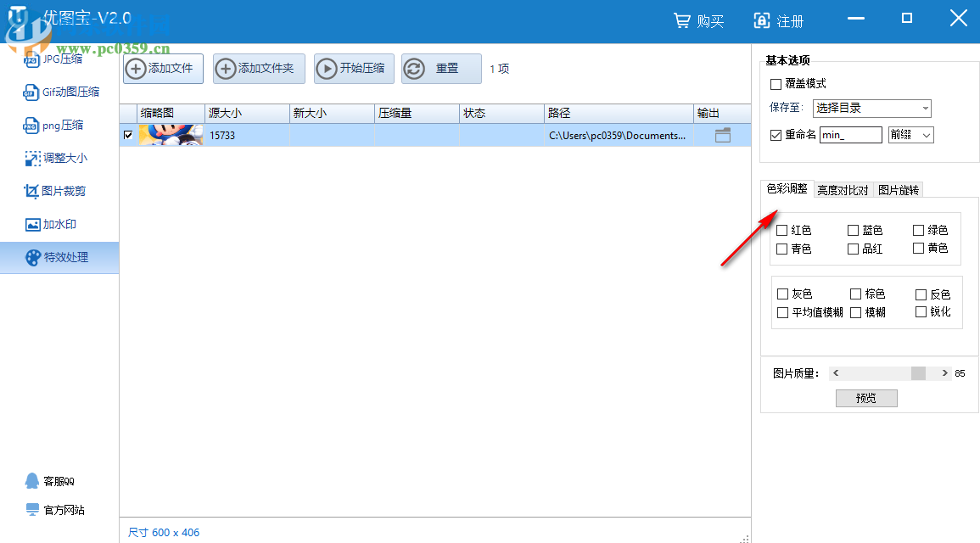Click 源大小 column header
Screen dimensions: 980x543
[x=247, y=113]
